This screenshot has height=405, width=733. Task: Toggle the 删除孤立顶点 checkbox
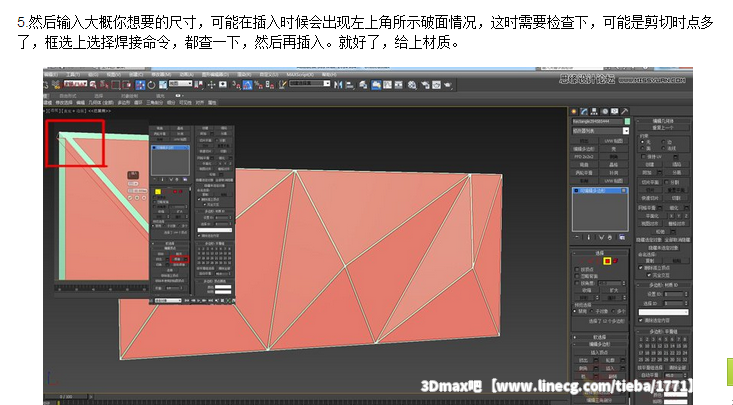[640, 268]
